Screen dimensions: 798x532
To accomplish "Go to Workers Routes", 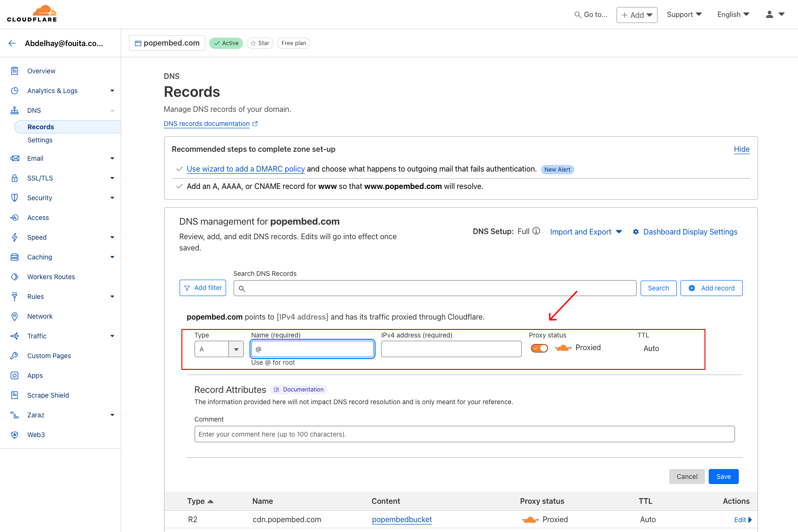I will (51, 277).
